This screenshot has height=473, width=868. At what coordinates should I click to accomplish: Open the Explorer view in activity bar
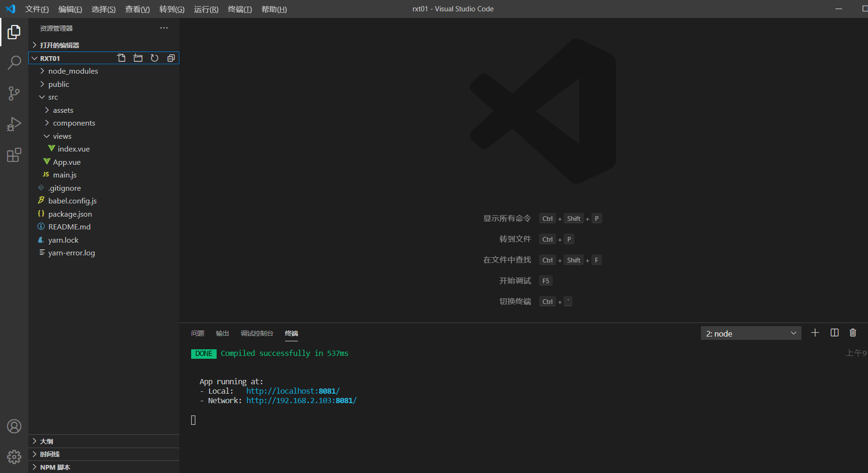tap(14, 32)
